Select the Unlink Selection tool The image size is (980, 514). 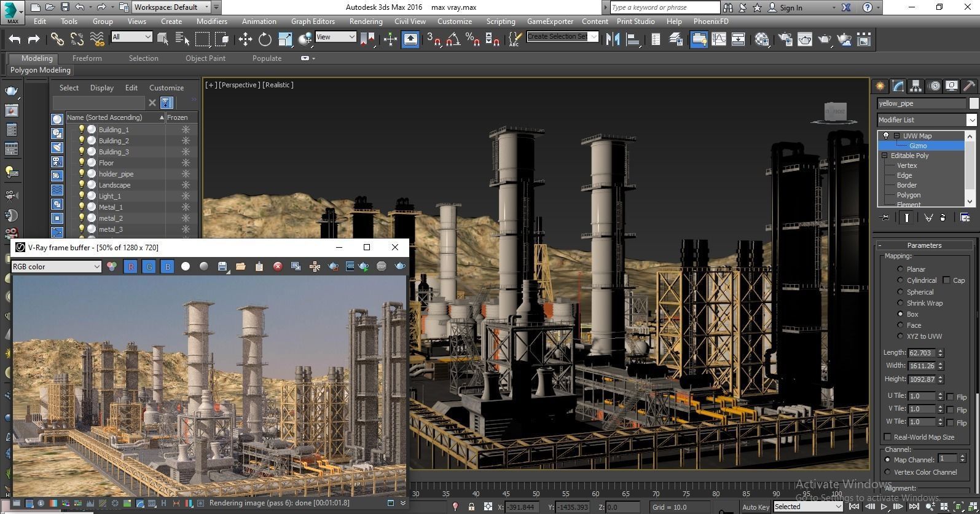pyautogui.click(x=77, y=39)
